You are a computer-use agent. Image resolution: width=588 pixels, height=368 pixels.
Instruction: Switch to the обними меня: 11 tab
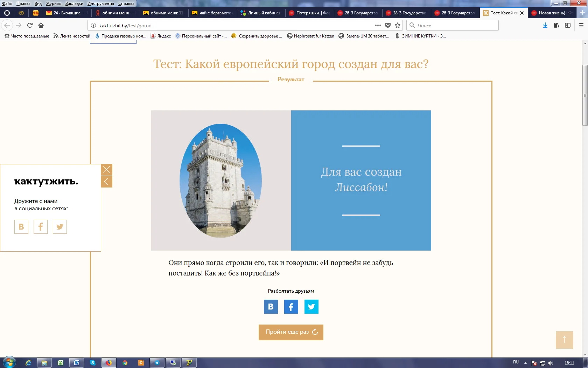tap(163, 13)
